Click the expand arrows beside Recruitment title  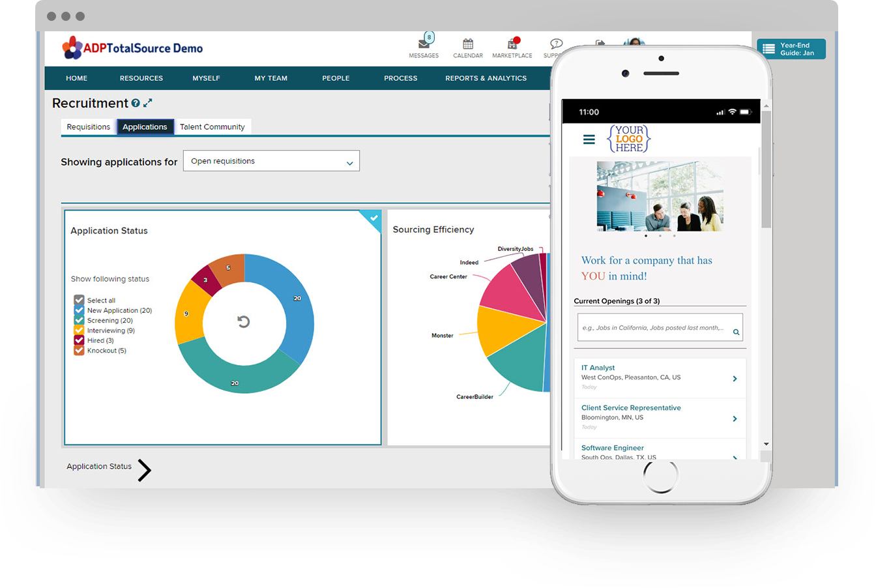pyautogui.click(x=148, y=102)
